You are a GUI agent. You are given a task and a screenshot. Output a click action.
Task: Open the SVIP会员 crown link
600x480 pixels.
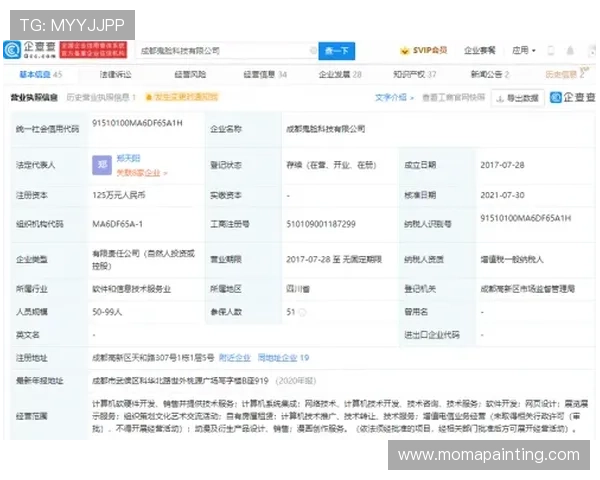(424, 51)
